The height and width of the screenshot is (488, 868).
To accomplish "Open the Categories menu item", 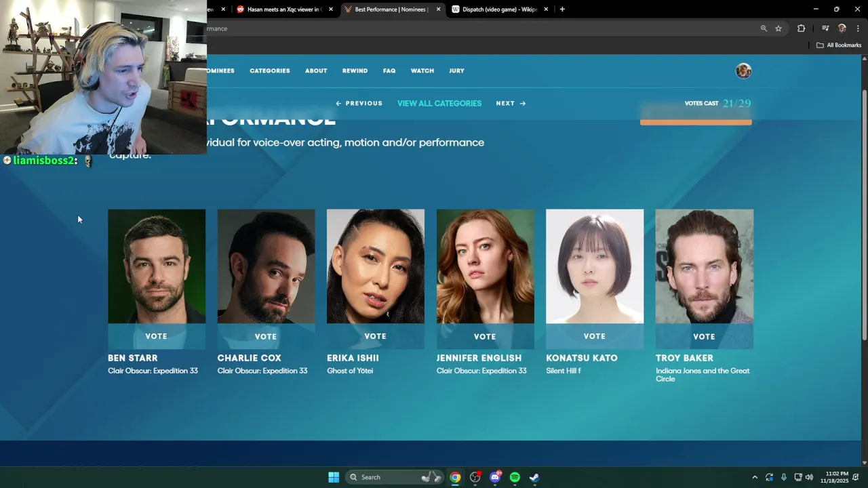I will click(270, 70).
